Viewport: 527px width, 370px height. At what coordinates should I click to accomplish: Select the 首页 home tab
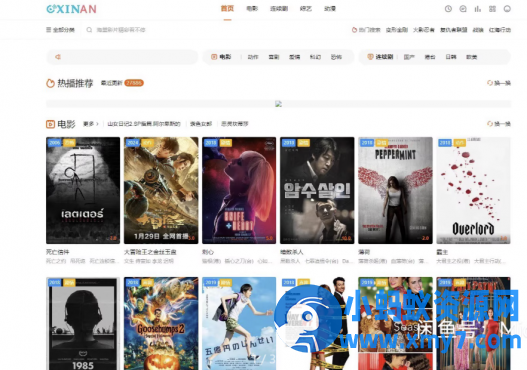[x=227, y=9]
